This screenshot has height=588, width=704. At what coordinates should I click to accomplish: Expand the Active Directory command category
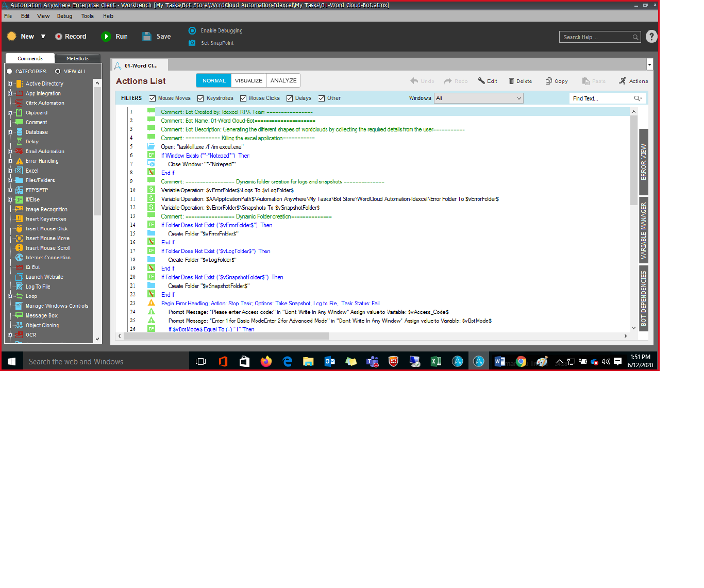[10, 83]
